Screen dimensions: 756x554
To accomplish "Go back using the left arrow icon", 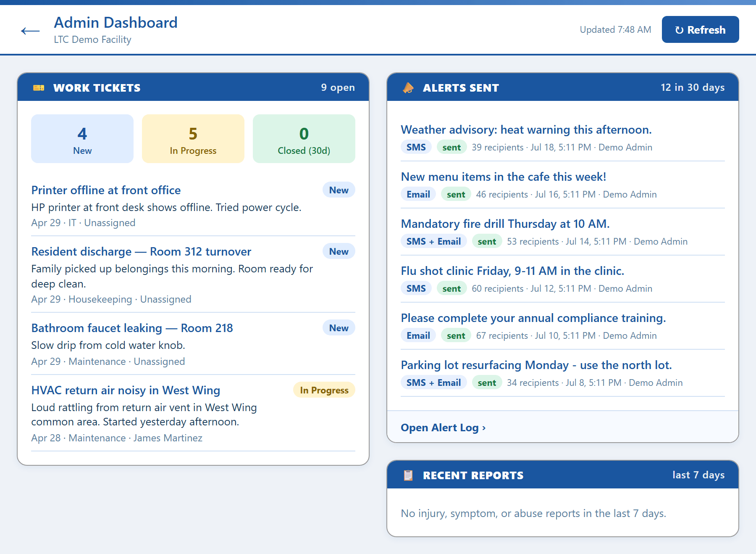I will [x=30, y=31].
